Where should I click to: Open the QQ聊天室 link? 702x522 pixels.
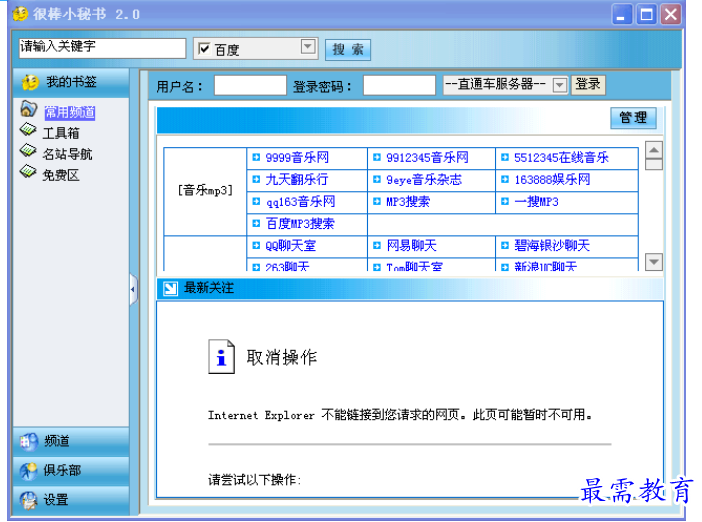point(291,246)
